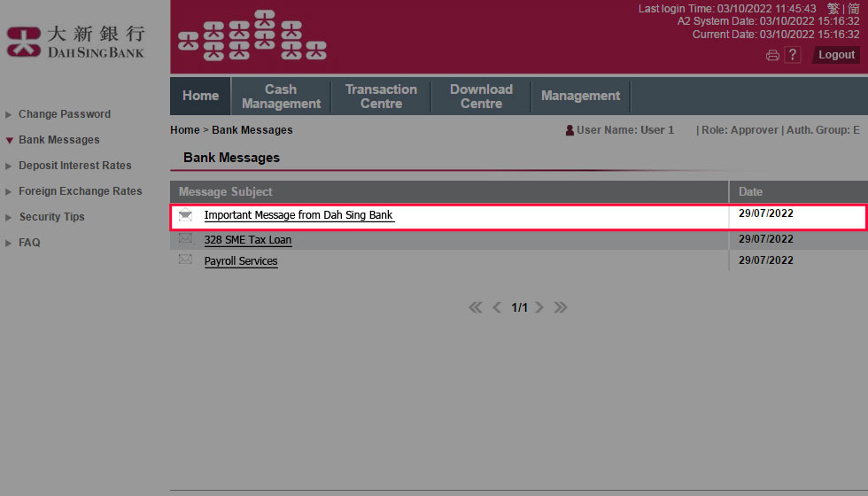Click date cell of 328 SME Tax Loan row
868x496 pixels.
(x=766, y=239)
